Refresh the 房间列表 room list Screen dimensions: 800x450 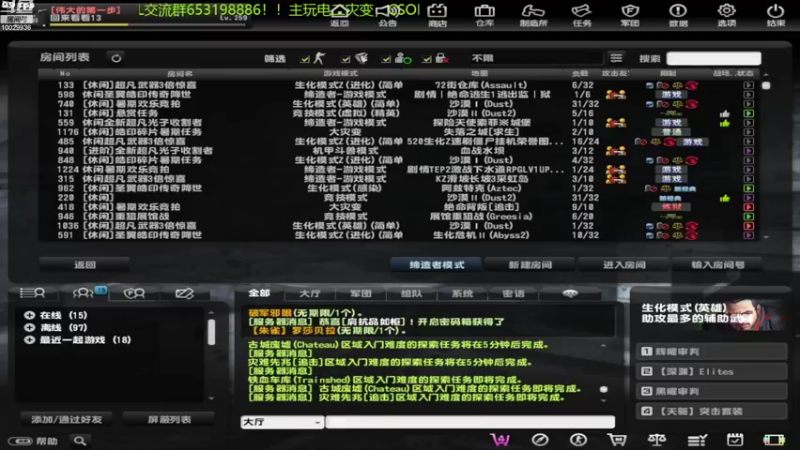coord(116,58)
